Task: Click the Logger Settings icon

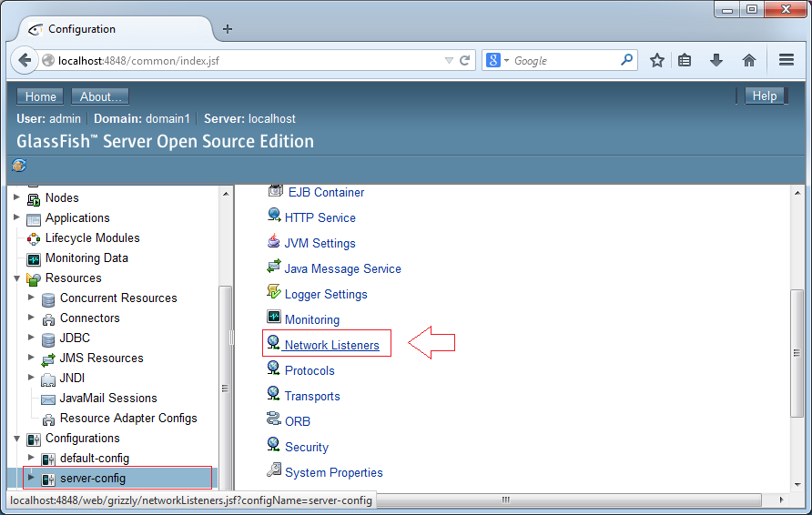Action: [x=274, y=291]
